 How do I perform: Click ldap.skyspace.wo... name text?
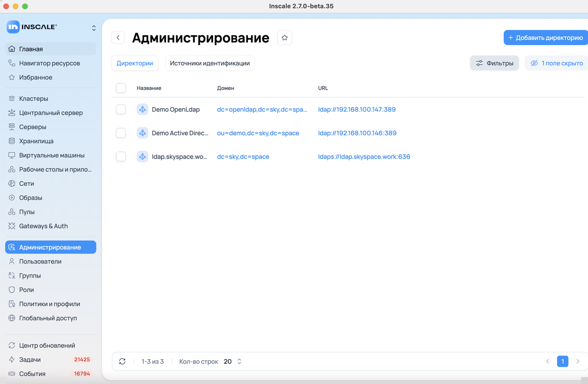179,157
